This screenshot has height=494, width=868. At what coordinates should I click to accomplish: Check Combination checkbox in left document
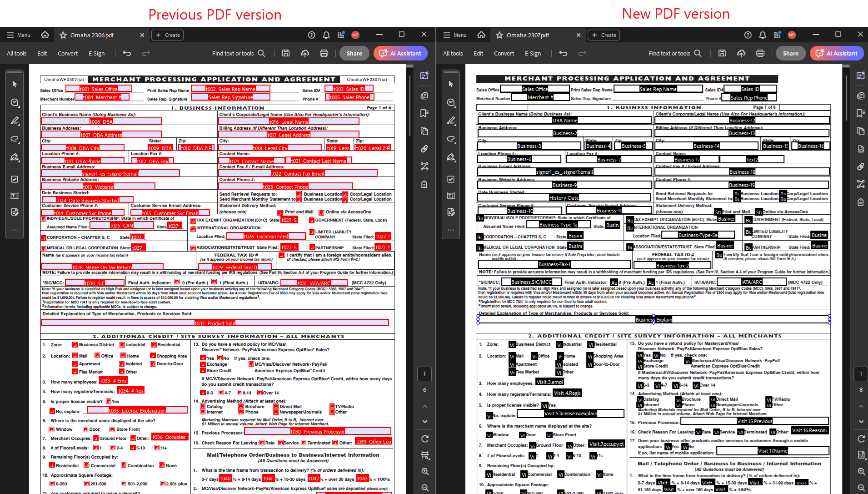[124, 465]
